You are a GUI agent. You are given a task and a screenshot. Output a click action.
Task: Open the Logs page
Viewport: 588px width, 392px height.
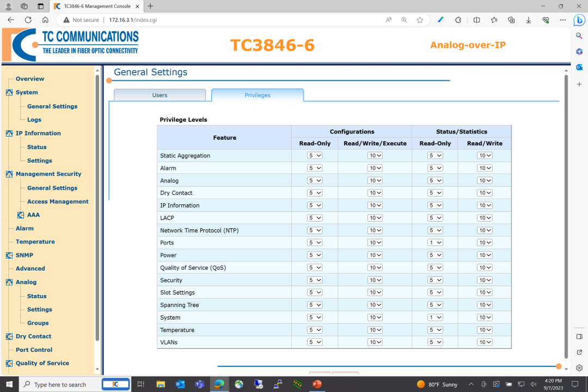pos(34,120)
